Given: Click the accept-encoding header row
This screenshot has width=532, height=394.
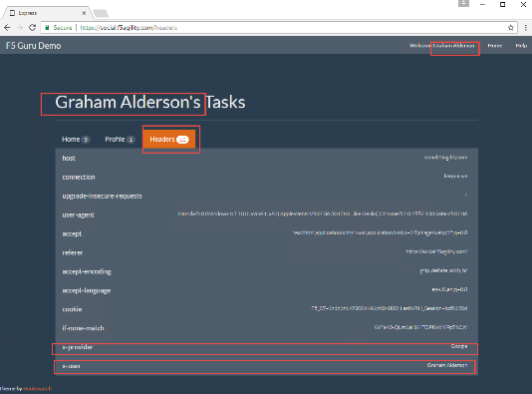Looking at the screenshot, I should tap(267, 271).
